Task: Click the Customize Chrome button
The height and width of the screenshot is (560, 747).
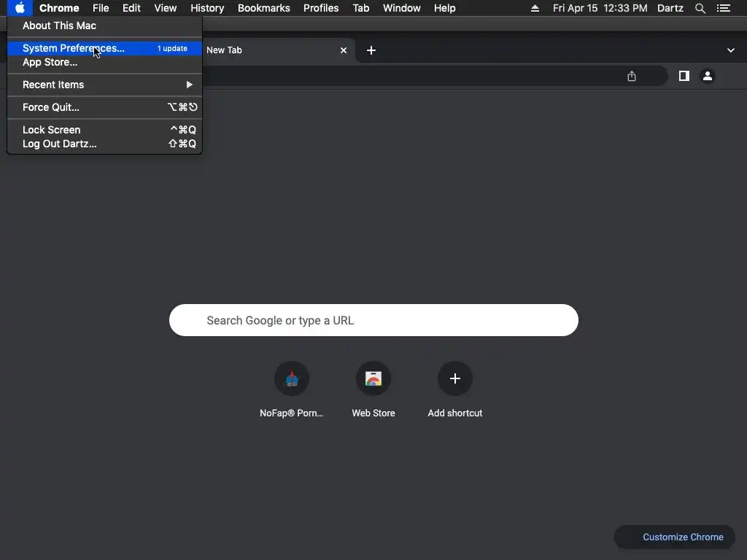Action: click(x=675, y=537)
